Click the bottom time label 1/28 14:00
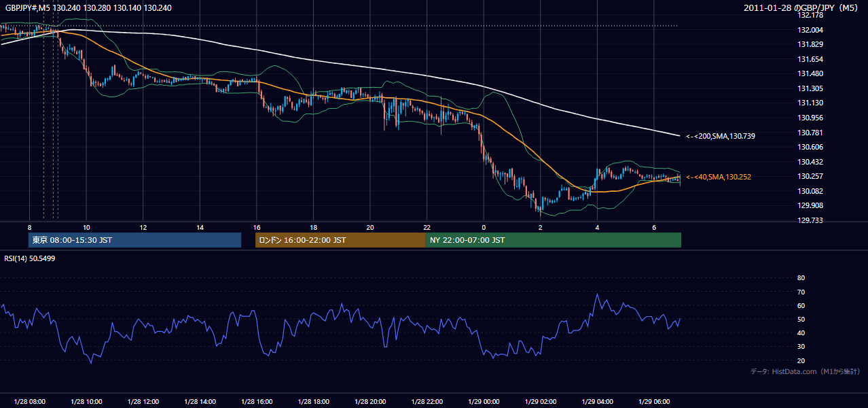Image resolution: width=868 pixels, height=408 pixels. [x=200, y=402]
